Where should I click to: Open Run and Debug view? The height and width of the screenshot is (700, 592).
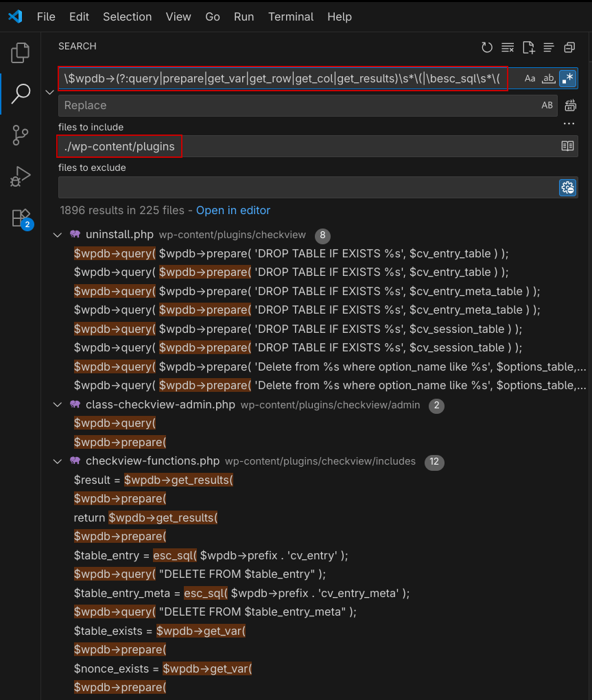coord(21,176)
